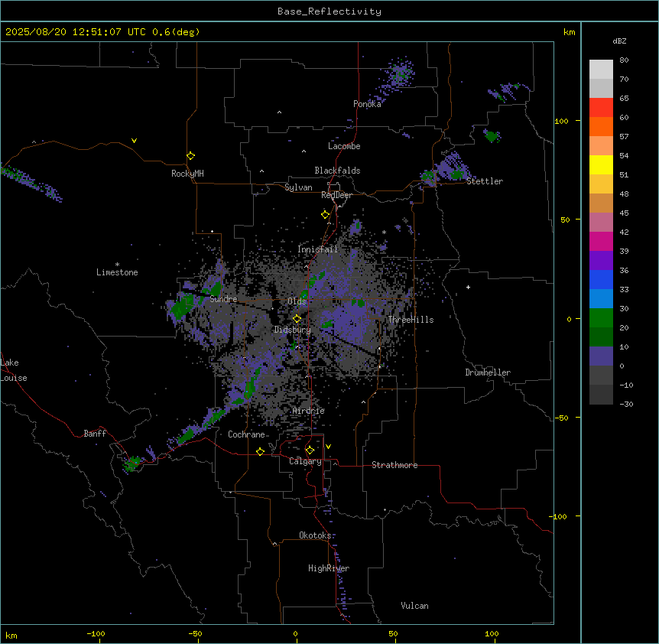Click the Okotoks map label

coord(315,535)
